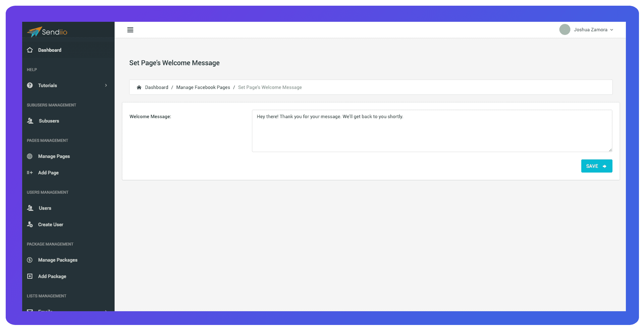Screen dimensions: 644x332
Task: Go to Manage Facebook Pages breadcrumb link
Action: point(203,87)
